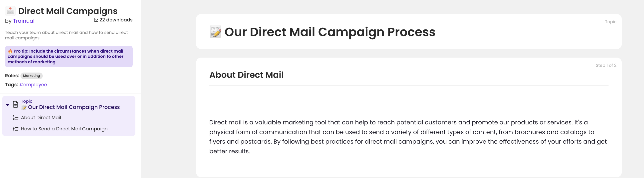Viewport: 644px width, 178px height.
Task: Select the sidebar topic Our Direct Mail Campaign Process
Action: (74, 107)
